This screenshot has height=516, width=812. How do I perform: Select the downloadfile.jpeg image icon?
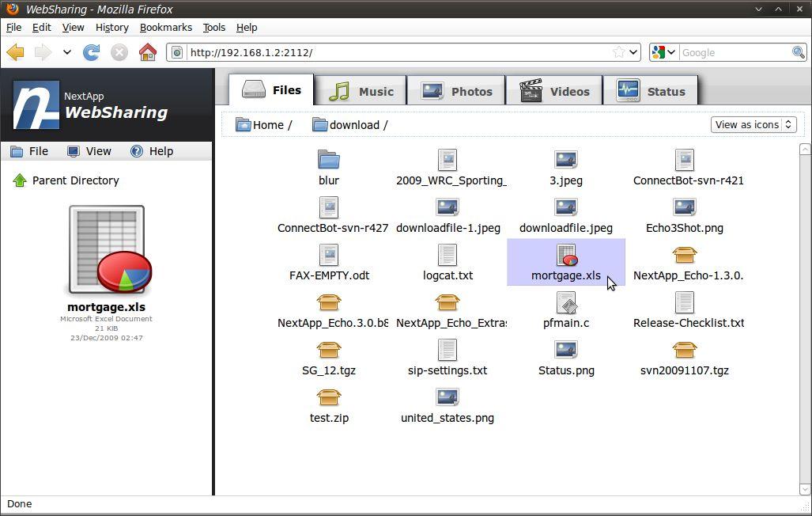(566, 207)
